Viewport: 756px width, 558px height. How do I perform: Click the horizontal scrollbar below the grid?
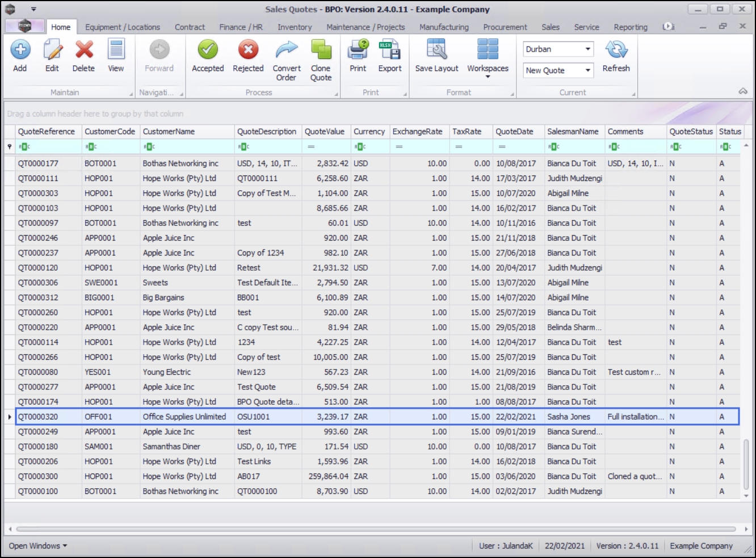click(376, 528)
